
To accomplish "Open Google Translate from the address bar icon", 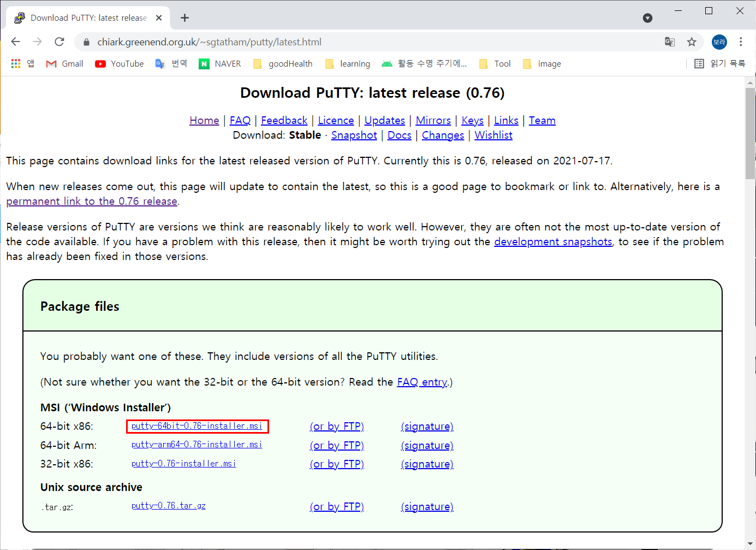I will click(x=669, y=42).
